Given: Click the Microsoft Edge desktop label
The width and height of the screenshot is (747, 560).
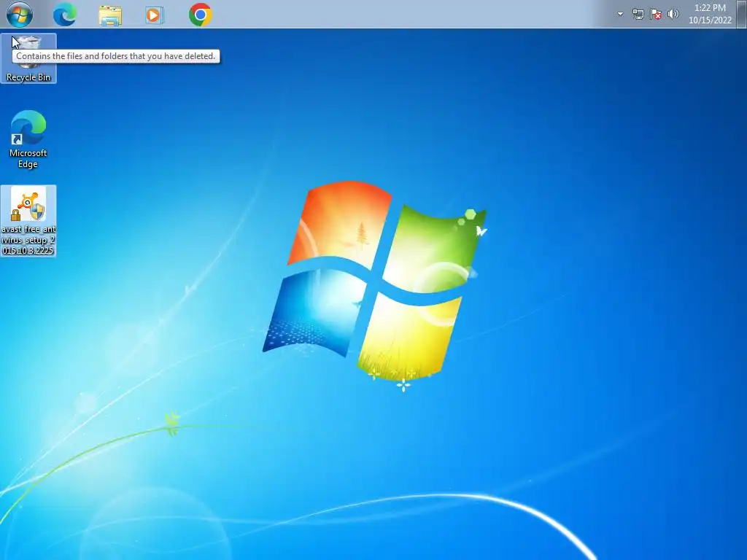Looking at the screenshot, I should 28,158.
